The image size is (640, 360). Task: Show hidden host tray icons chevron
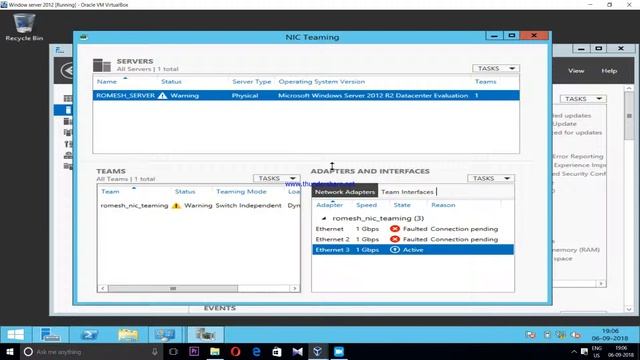click(x=574, y=351)
